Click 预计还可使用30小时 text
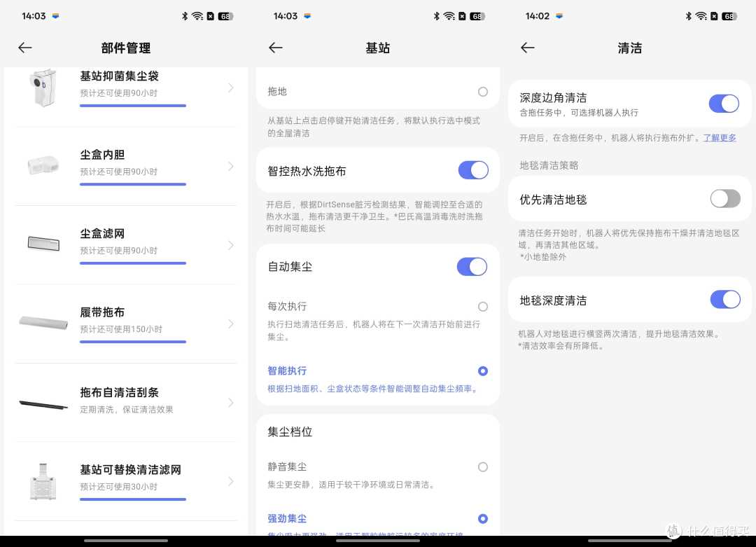The image size is (756, 547). click(x=118, y=487)
